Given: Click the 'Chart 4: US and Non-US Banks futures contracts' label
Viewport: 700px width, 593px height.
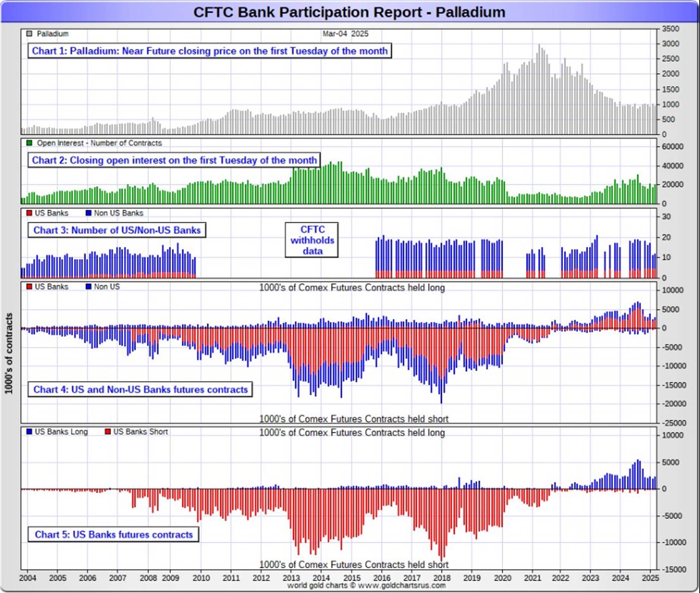Looking at the screenshot, I should [x=140, y=389].
